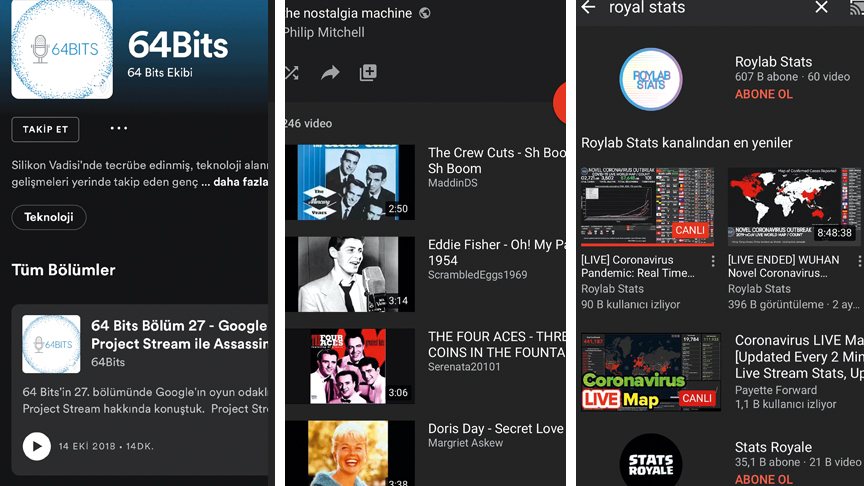Screen dimensions: 864x486
Task: Subscribe to Stats Royale with ABONE OL
Action: point(764,479)
